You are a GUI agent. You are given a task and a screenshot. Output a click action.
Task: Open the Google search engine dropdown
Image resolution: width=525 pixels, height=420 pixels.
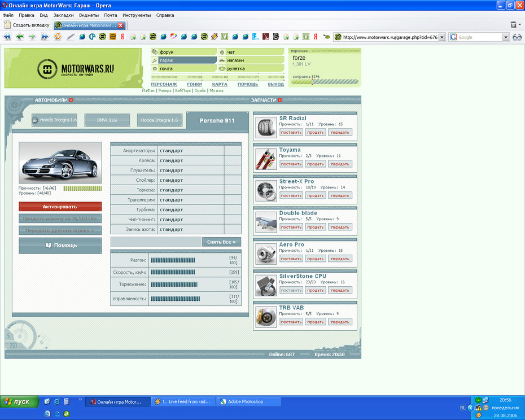506,37
